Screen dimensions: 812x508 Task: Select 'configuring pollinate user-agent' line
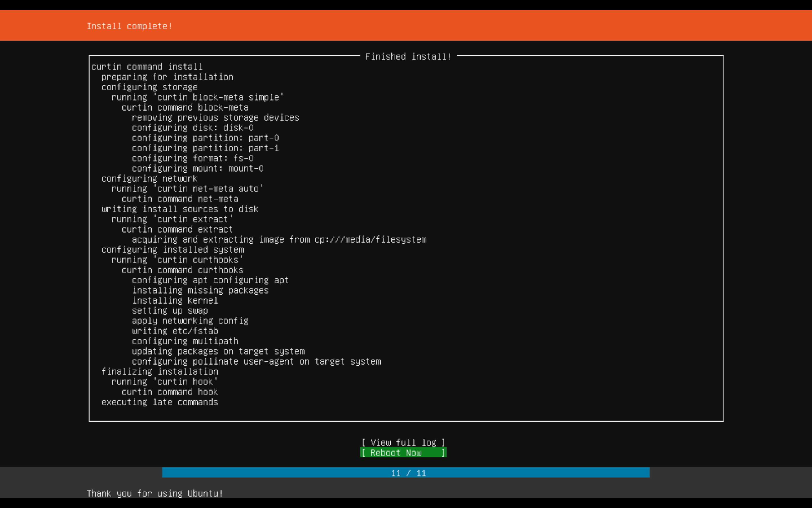coord(256,362)
